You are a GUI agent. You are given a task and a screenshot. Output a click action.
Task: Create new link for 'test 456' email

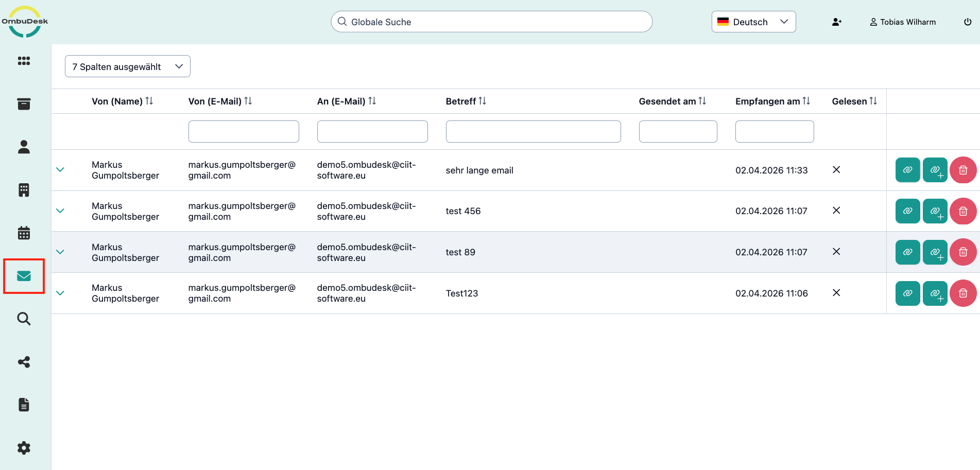tap(935, 211)
